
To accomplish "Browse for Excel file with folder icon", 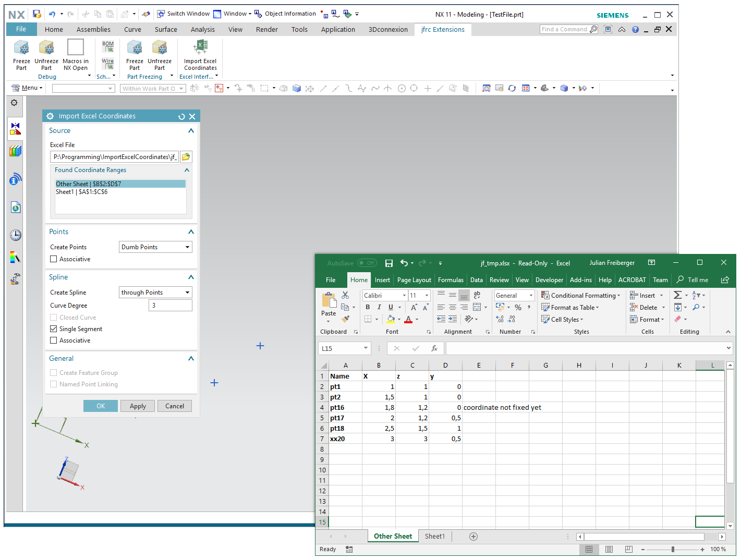I will pyautogui.click(x=186, y=156).
